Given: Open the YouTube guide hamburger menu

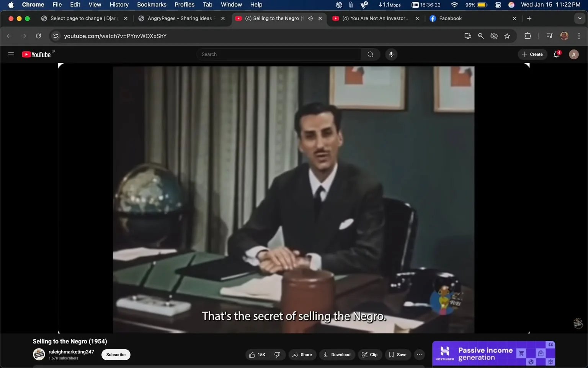Looking at the screenshot, I should point(11,54).
